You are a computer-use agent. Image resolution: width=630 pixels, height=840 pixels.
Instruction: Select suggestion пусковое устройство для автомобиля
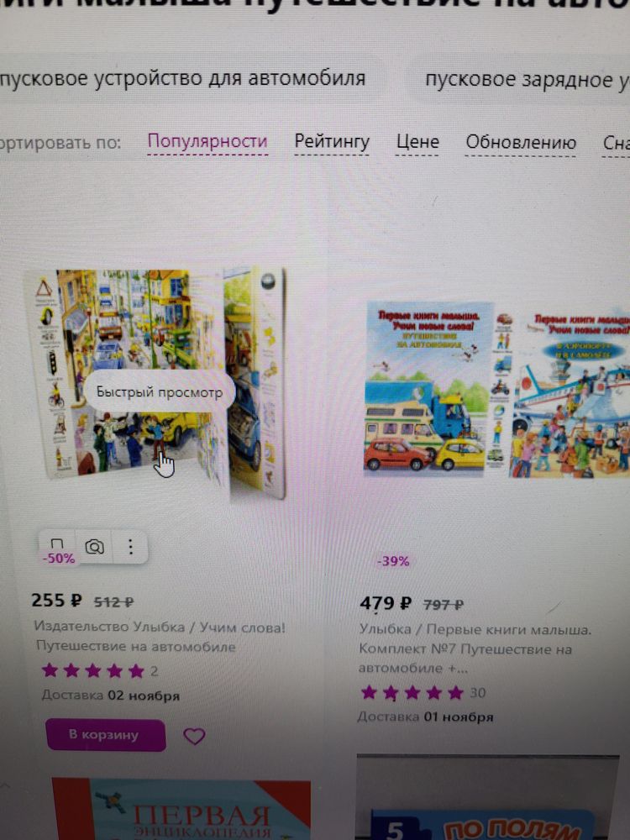point(182,79)
